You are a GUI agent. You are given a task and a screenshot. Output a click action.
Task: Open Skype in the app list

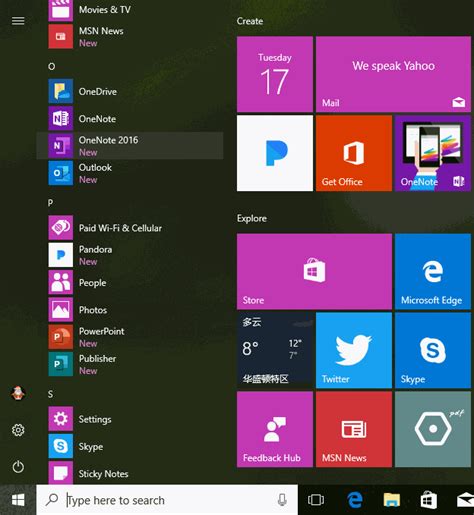[130, 446]
